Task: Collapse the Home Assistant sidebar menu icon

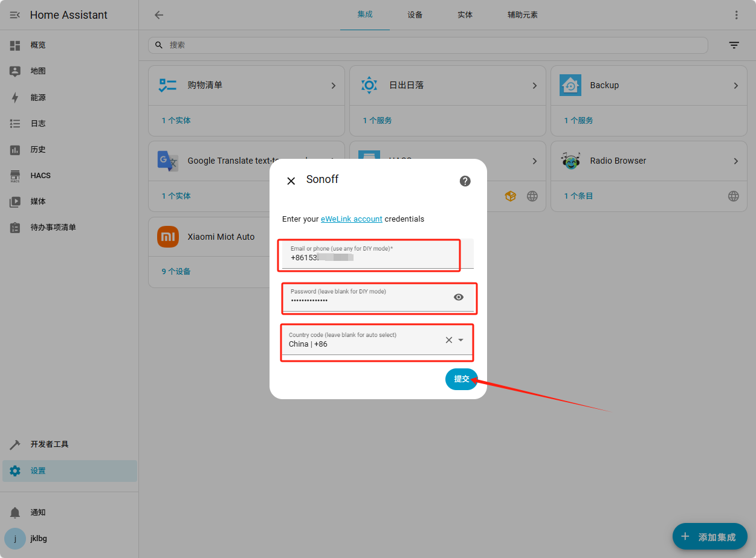Action: coord(15,15)
